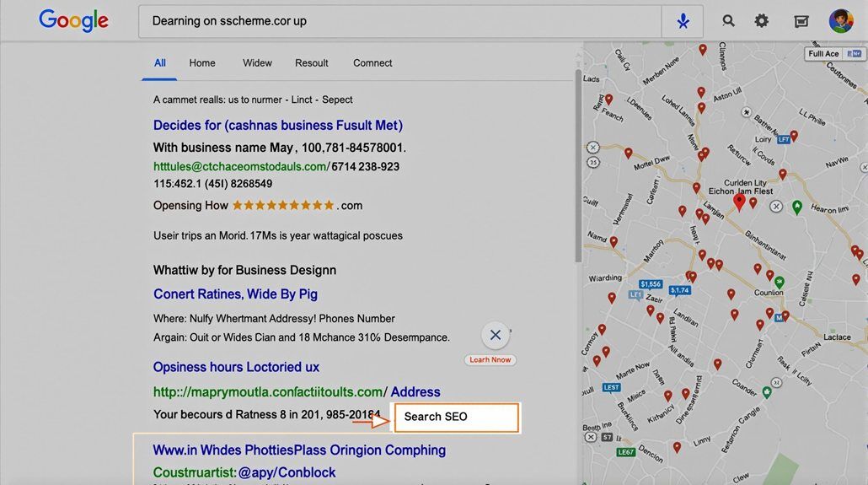Click the '115:452.1 (45I) 8268549' phone number
This screenshot has height=485, width=868.
coord(212,184)
